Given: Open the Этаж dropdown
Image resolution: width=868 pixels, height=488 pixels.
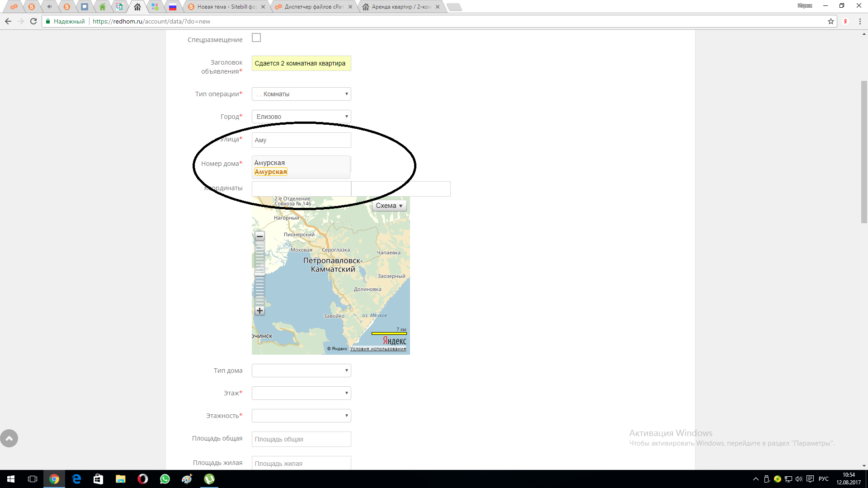Looking at the screenshot, I should [x=302, y=393].
